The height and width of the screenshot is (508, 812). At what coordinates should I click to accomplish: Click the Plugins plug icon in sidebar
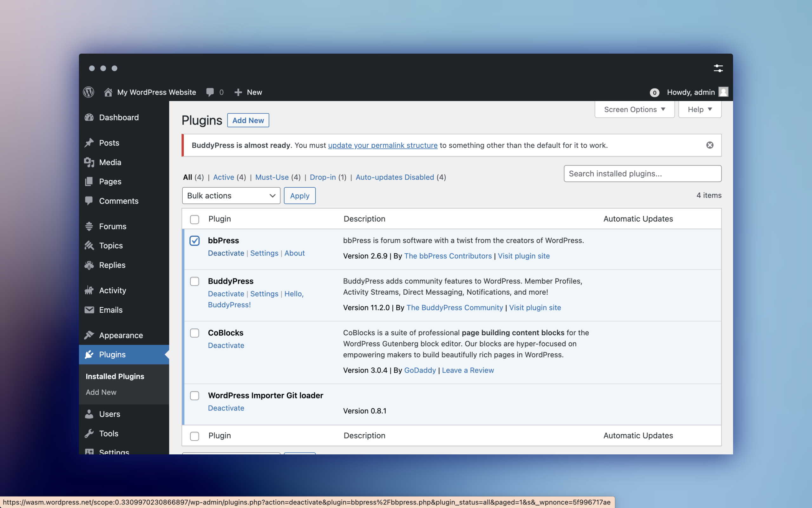(89, 354)
